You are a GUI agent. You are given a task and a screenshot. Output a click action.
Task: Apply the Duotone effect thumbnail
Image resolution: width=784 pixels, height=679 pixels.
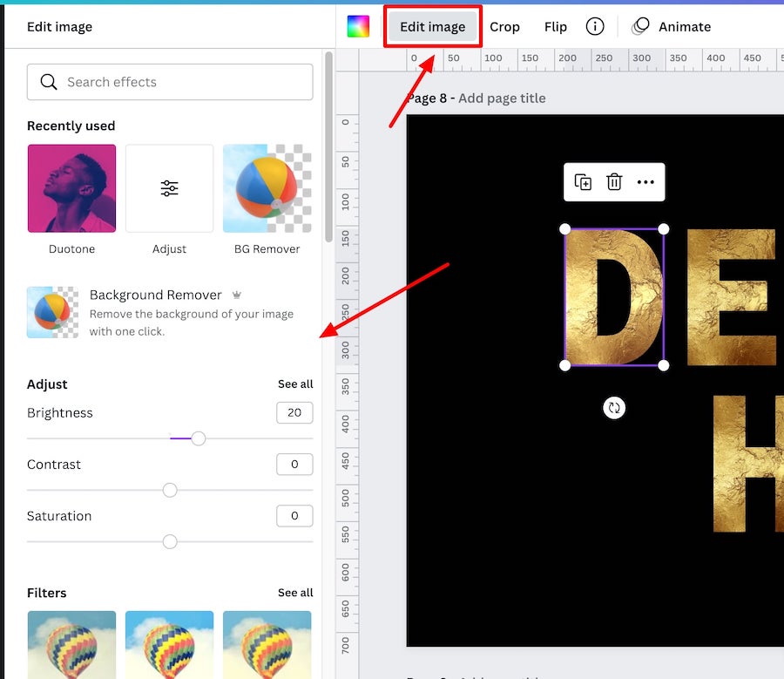[x=71, y=188]
